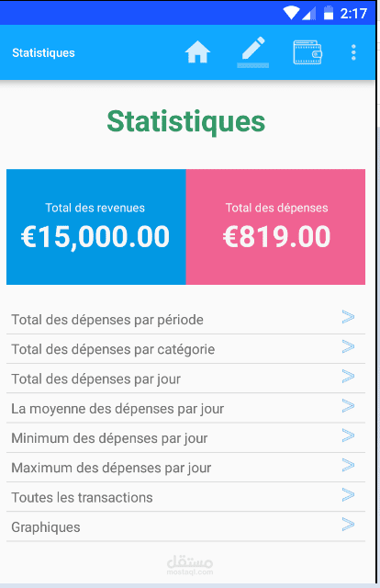
Task: Open La moyenne des dépenses par jour
Action: [x=185, y=408]
